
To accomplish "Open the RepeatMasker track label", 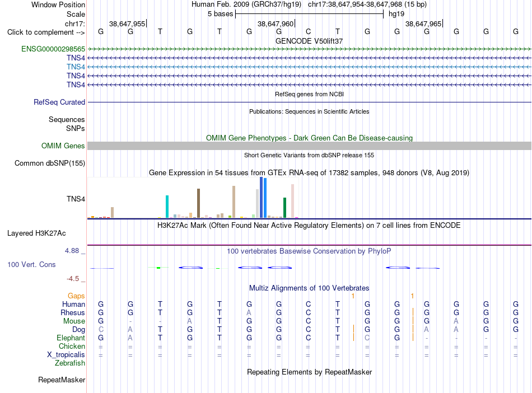I will [x=62, y=380].
